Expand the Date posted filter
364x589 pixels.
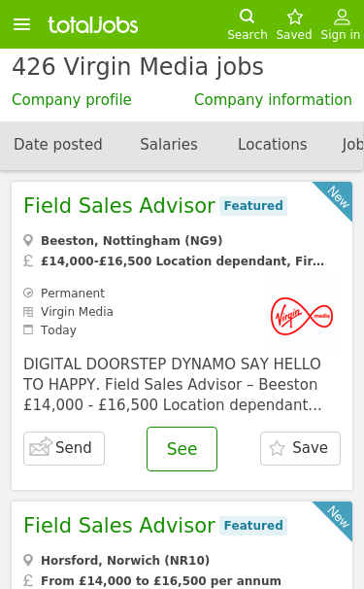click(58, 145)
